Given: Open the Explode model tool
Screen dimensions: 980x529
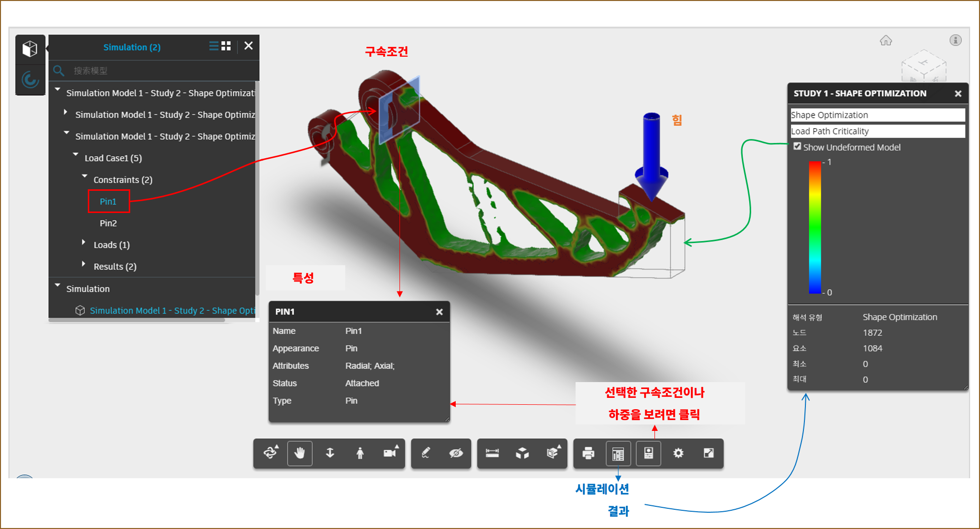Looking at the screenshot, I should click(522, 453).
